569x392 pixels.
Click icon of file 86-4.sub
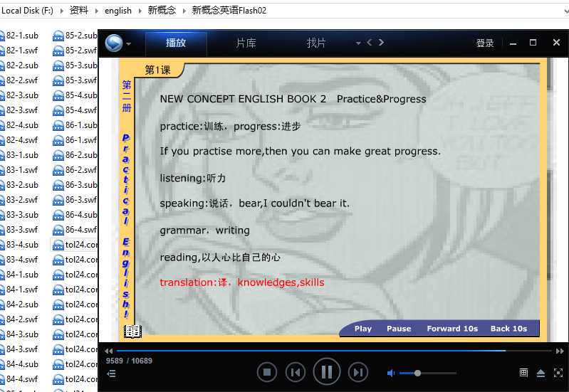58,215
